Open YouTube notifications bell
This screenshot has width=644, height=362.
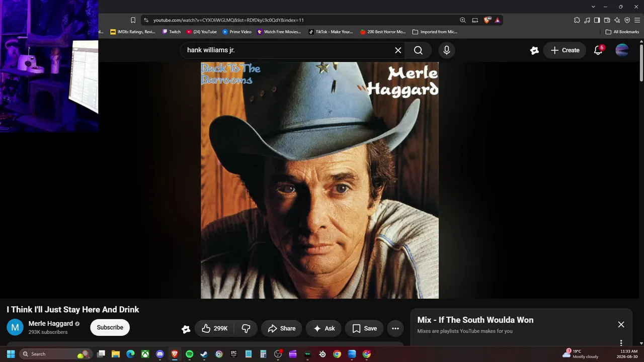(x=598, y=50)
